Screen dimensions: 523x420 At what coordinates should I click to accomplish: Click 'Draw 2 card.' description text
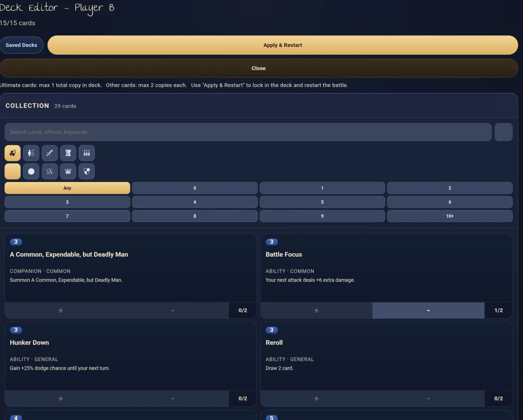[x=279, y=368]
